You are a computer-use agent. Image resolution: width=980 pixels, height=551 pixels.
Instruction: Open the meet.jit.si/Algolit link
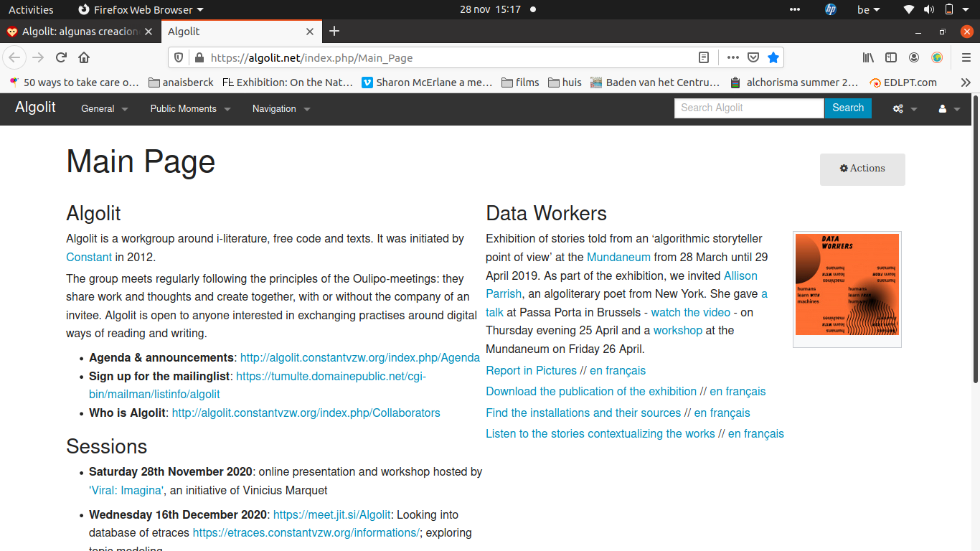click(x=332, y=514)
